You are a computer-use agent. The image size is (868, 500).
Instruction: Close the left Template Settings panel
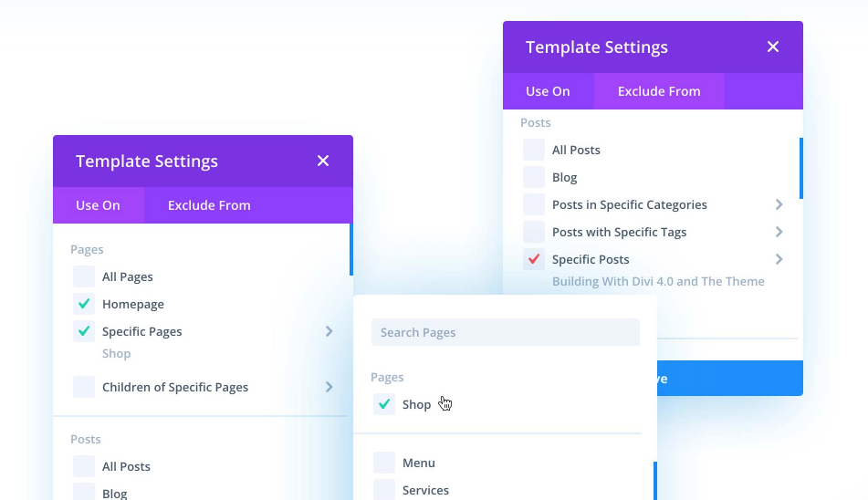pyautogui.click(x=323, y=161)
